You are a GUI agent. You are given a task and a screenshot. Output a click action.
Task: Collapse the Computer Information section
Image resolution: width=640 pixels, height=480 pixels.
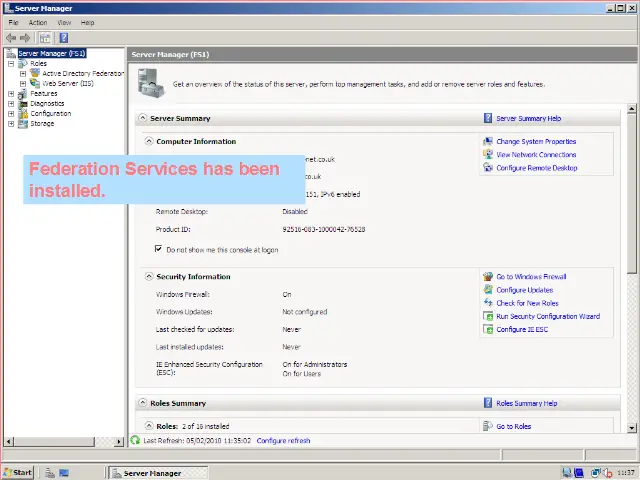(149, 141)
